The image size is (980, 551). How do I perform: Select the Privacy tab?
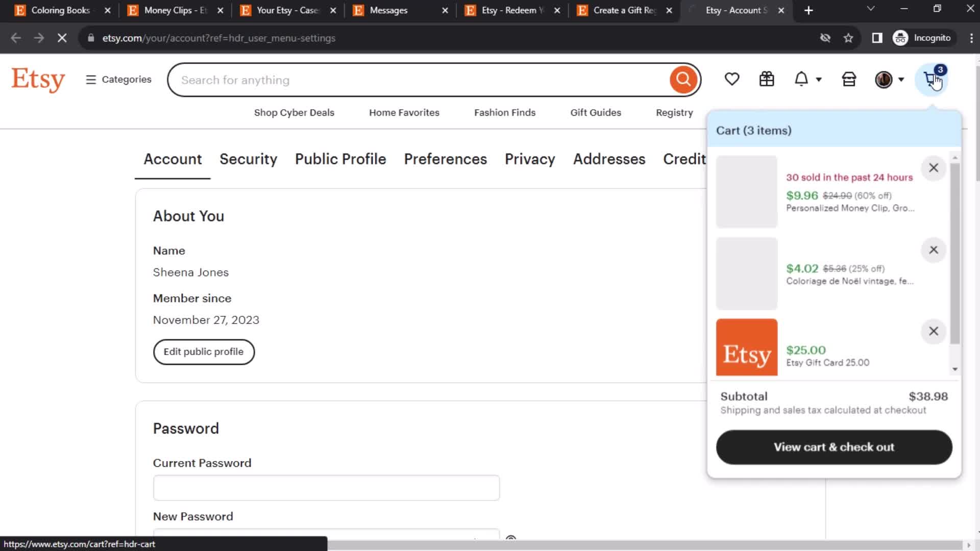530,159
